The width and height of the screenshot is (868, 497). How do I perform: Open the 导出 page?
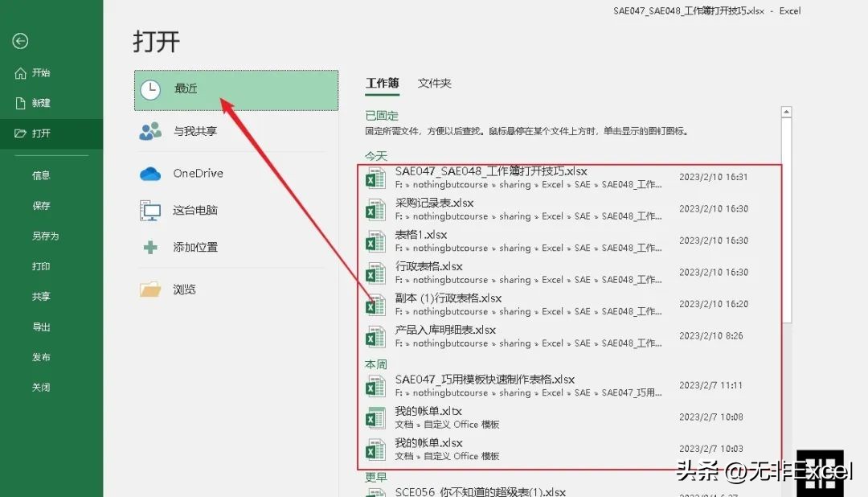coord(41,327)
